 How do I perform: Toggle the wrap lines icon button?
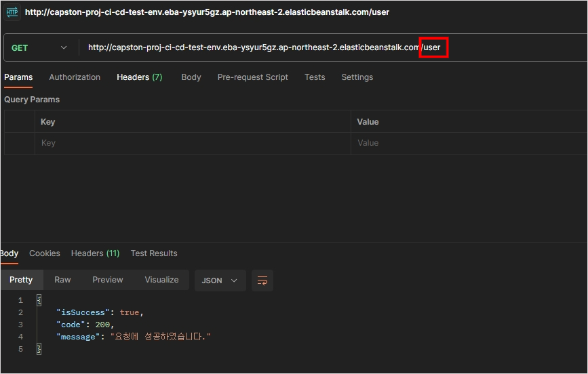(262, 280)
